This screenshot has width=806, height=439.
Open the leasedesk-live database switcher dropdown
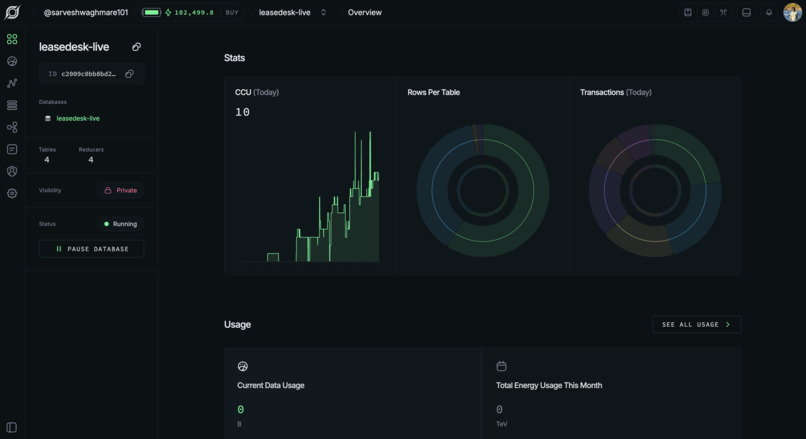pyautogui.click(x=292, y=12)
